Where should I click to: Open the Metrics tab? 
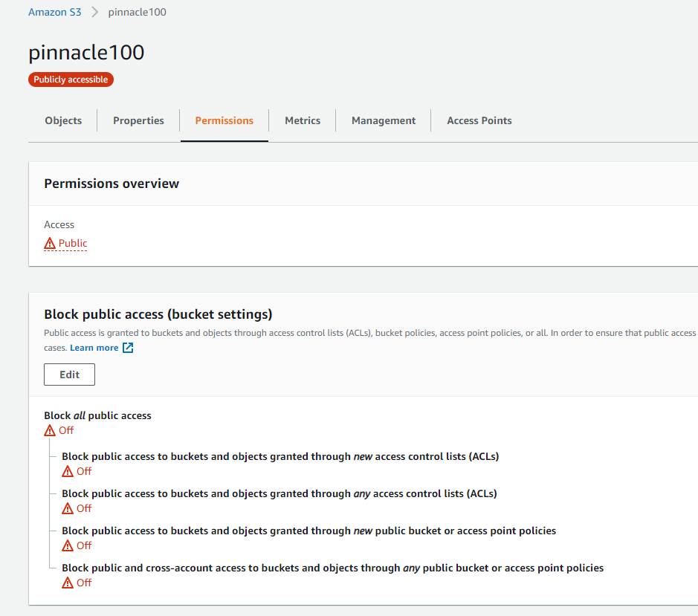click(303, 120)
